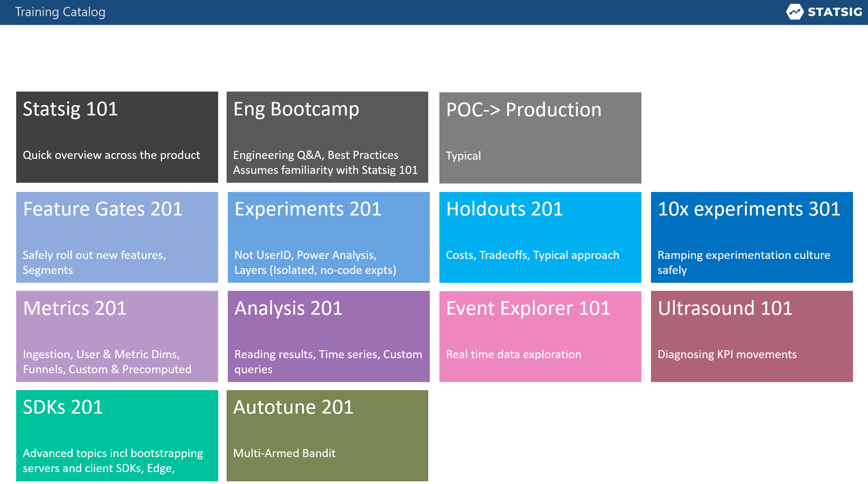This screenshot has height=484, width=868.
Task: Click the Real time data exploration subtitle
Action: 514,354
